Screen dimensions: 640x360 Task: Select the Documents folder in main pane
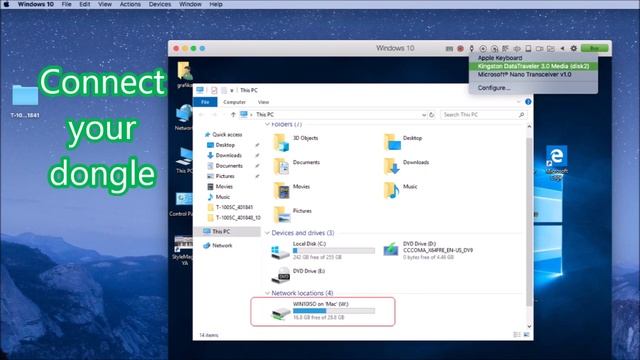(x=297, y=166)
